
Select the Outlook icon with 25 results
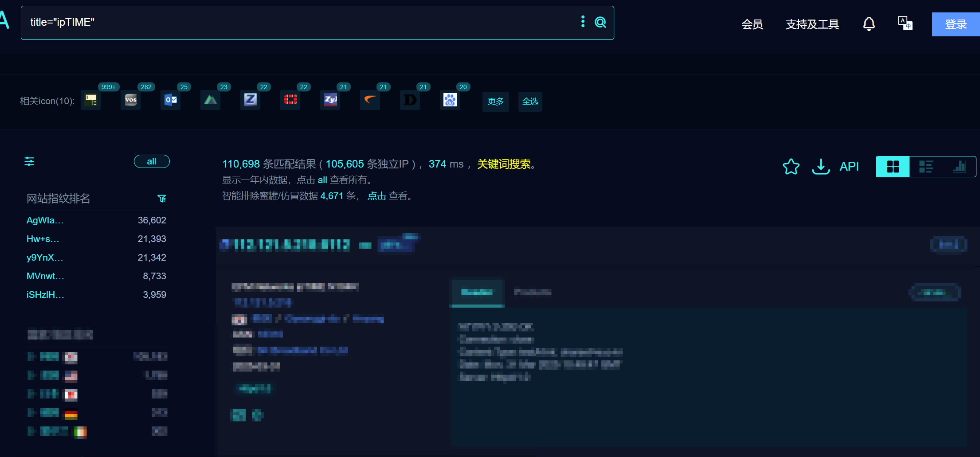171,100
